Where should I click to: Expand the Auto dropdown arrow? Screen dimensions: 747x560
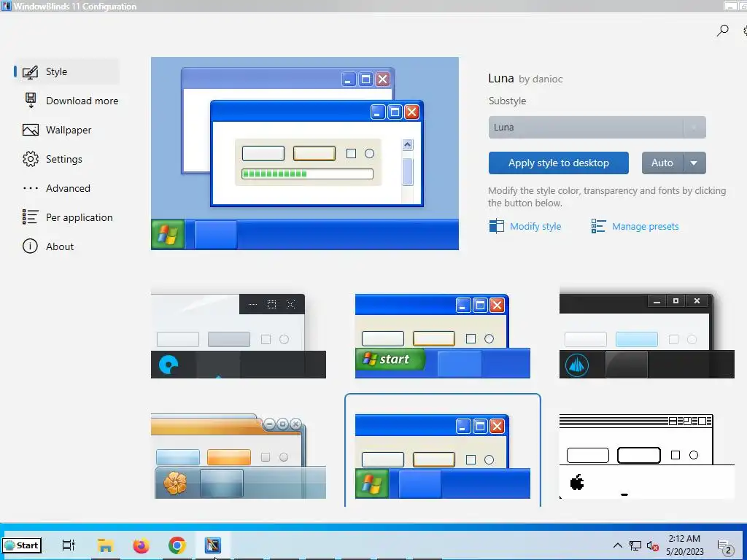(694, 163)
